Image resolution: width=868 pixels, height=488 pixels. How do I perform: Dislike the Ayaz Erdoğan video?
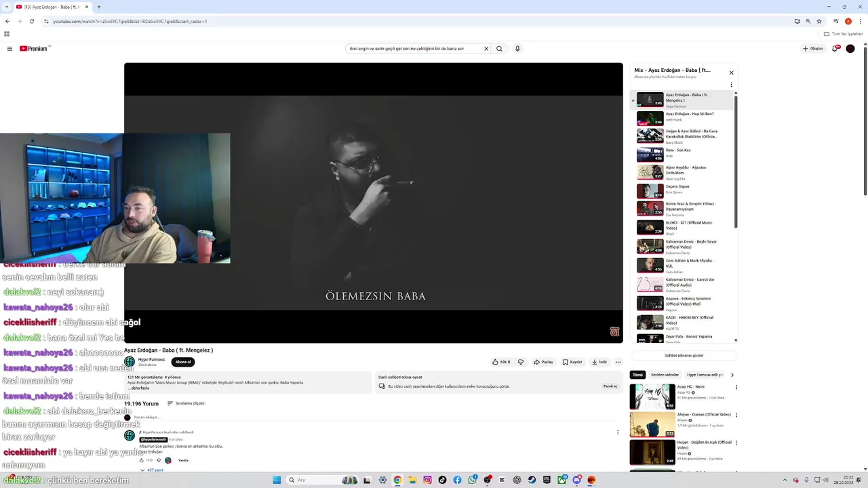(x=521, y=362)
